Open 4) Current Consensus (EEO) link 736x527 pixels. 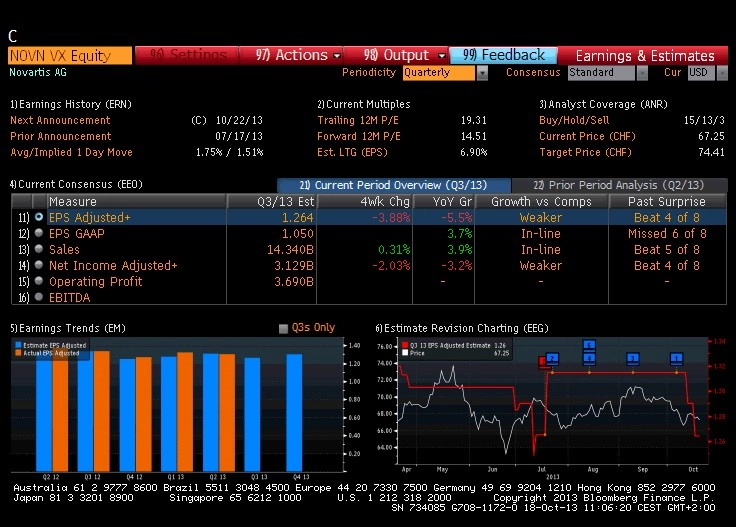click(76, 184)
